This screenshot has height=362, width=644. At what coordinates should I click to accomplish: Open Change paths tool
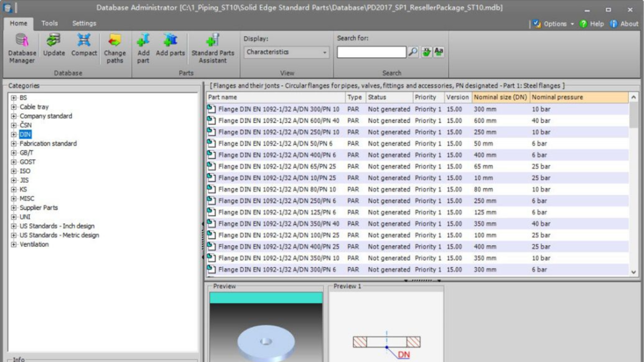(x=114, y=49)
